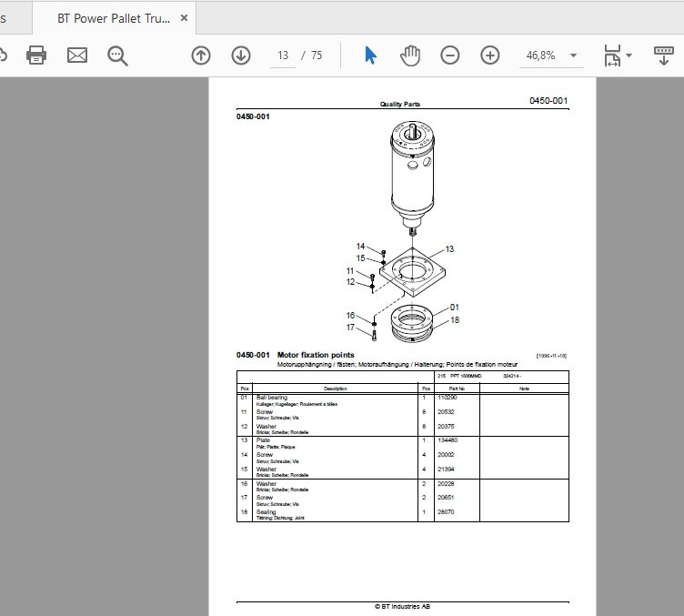Image resolution: width=684 pixels, height=616 pixels.
Task: Open the find text magnifier tool
Action: click(x=117, y=56)
